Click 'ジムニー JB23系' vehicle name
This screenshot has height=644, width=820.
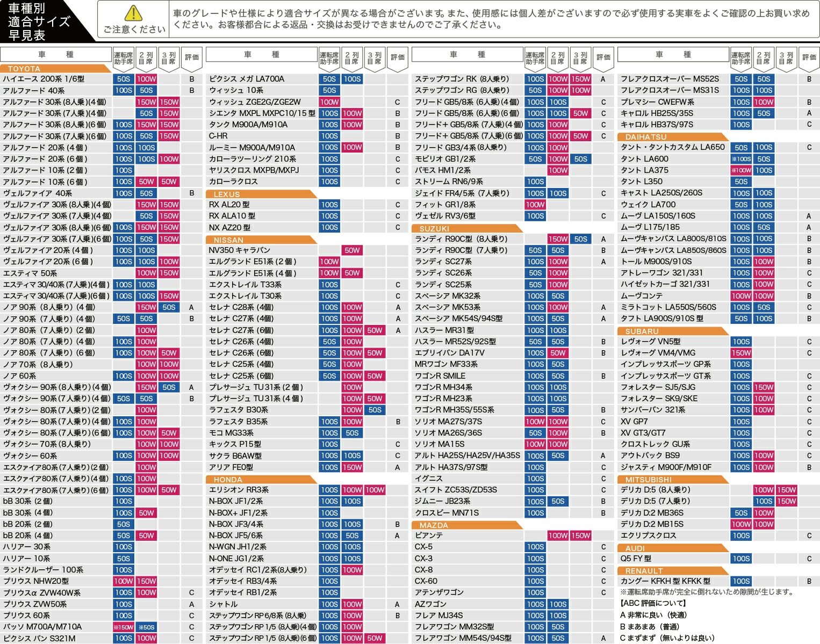coord(442,501)
